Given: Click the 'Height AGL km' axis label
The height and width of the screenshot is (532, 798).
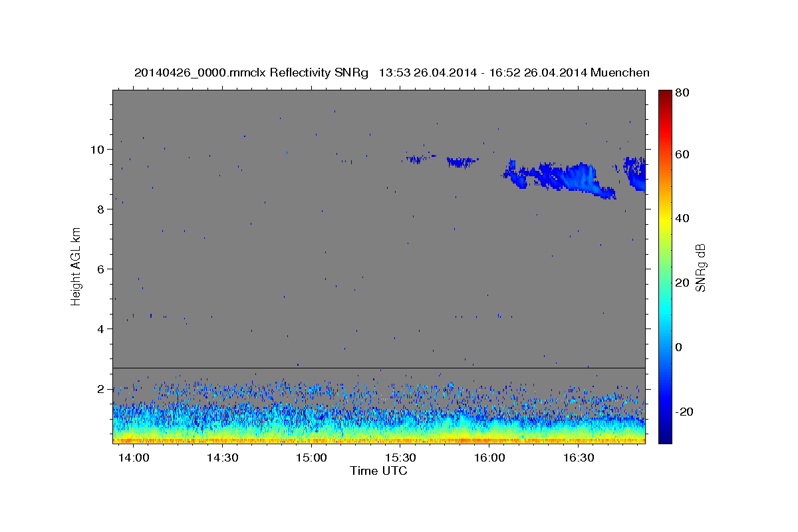Looking at the screenshot, I should tap(76, 266).
